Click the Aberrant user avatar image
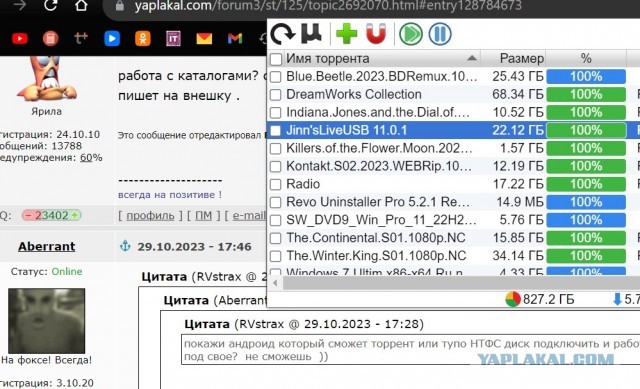The width and height of the screenshot is (640, 389). (x=47, y=321)
